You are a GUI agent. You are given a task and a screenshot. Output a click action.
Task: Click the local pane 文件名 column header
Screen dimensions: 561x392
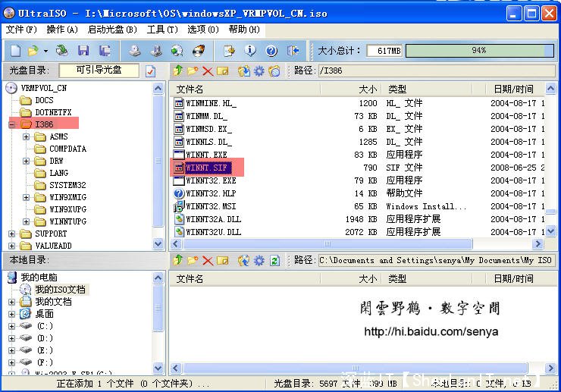pyautogui.click(x=245, y=278)
